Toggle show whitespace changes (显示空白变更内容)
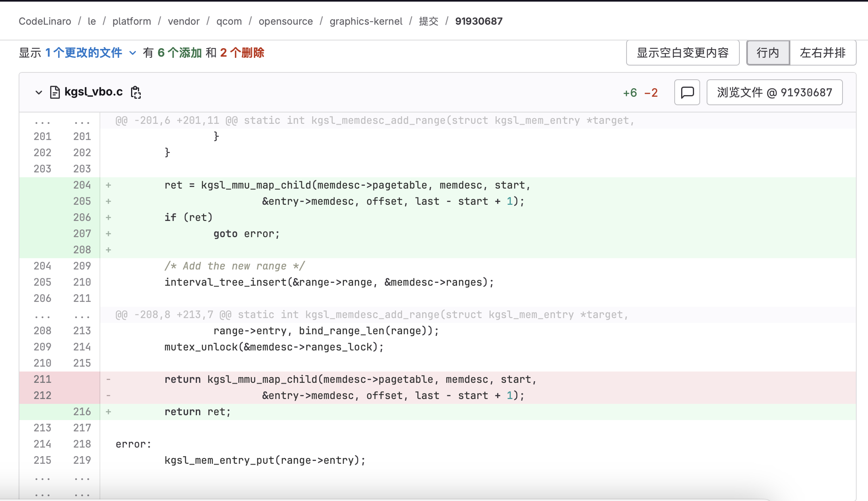Screen dimensions: 868x501 [682, 53]
